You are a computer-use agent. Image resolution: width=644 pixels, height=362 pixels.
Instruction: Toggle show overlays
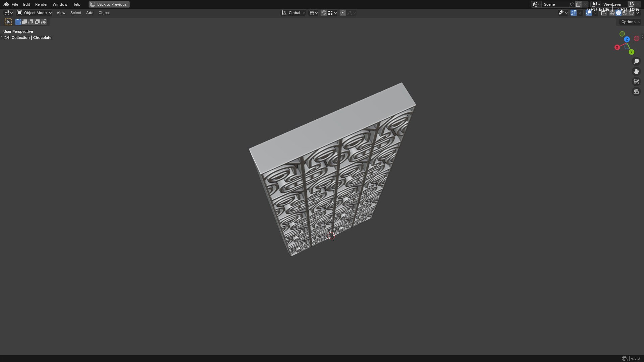[589, 13]
